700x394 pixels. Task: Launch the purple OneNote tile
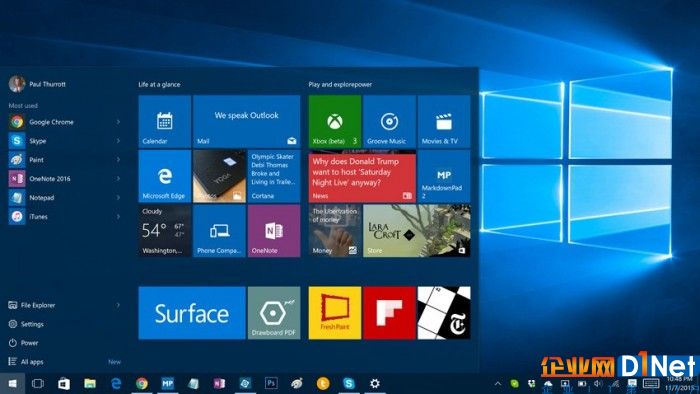274,231
